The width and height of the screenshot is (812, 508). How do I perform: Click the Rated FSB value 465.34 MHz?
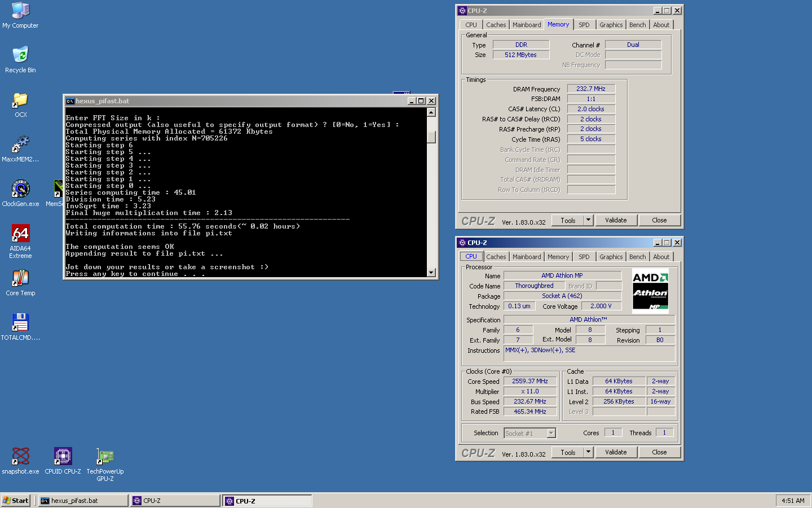(x=530, y=411)
